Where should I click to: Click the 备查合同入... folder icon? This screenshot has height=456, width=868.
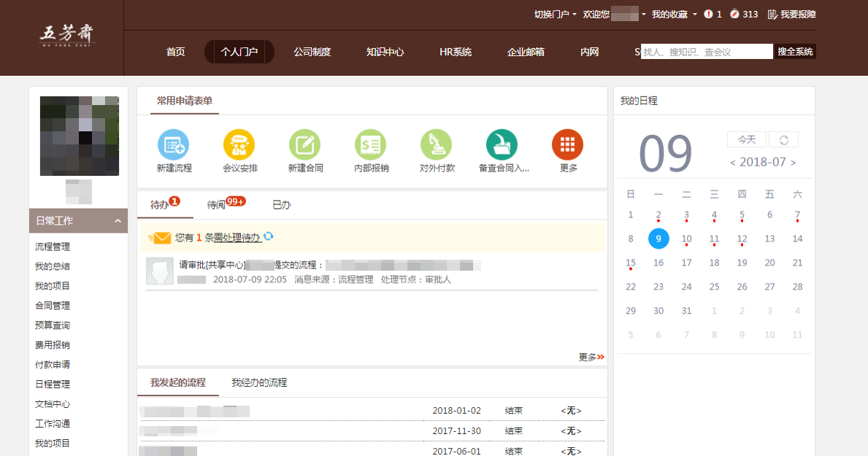click(502, 144)
